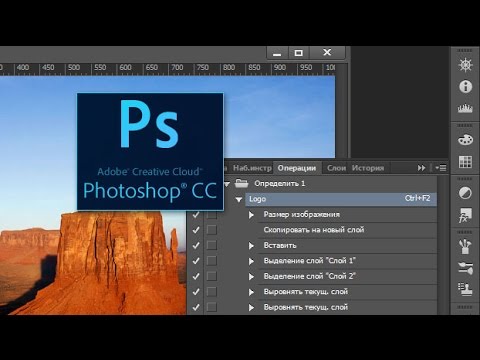Image resolution: width=480 pixels, height=360 pixels.
Task: Toggle dialog box for Выделение слой "Слой 2"
Action: (212, 276)
